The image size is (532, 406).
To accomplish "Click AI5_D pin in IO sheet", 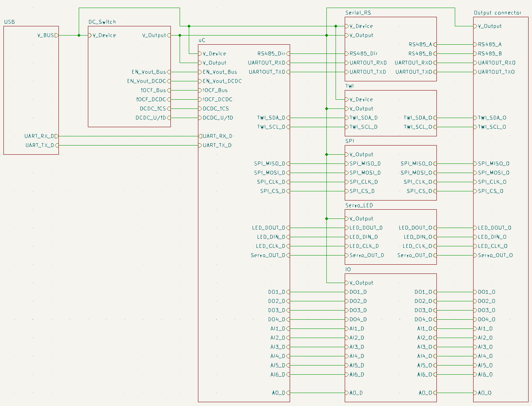I will point(355,365).
